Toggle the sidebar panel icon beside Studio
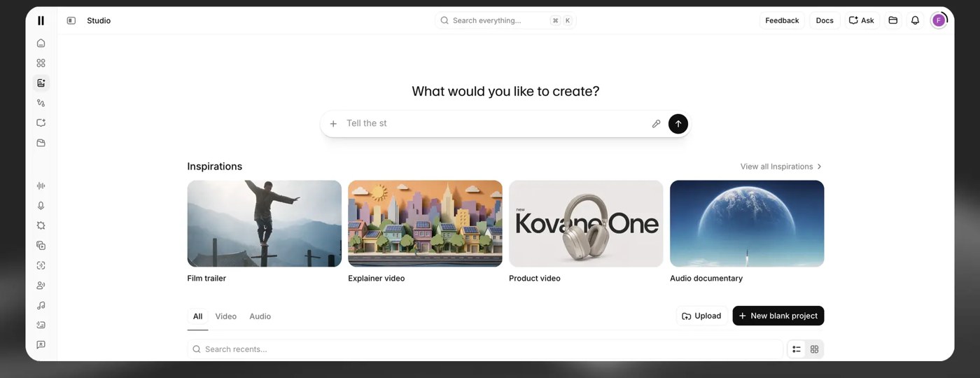 click(71, 21)
